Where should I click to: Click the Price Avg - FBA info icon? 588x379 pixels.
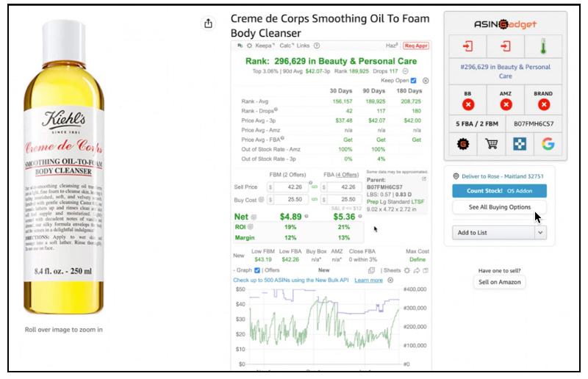pos(282,138)
